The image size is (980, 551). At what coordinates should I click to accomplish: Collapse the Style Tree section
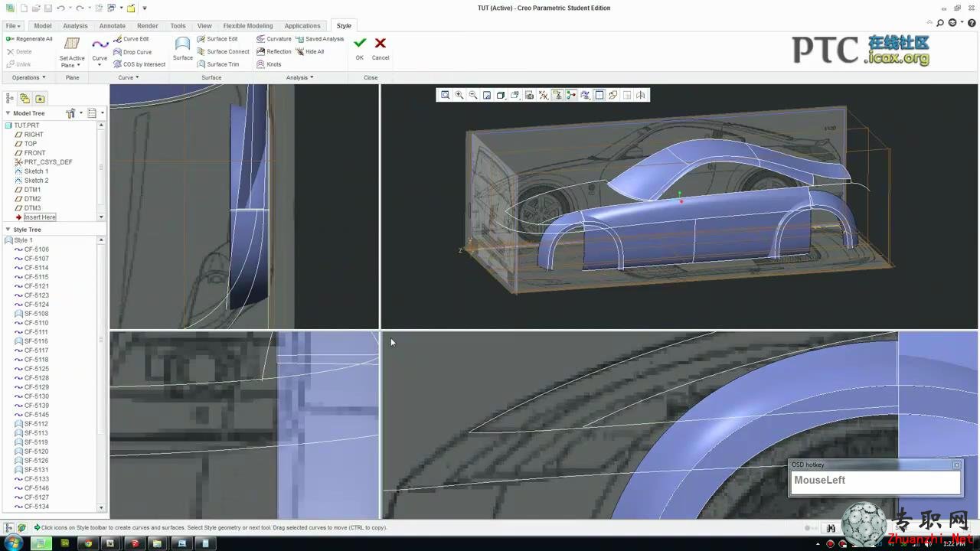coord(8,230)
